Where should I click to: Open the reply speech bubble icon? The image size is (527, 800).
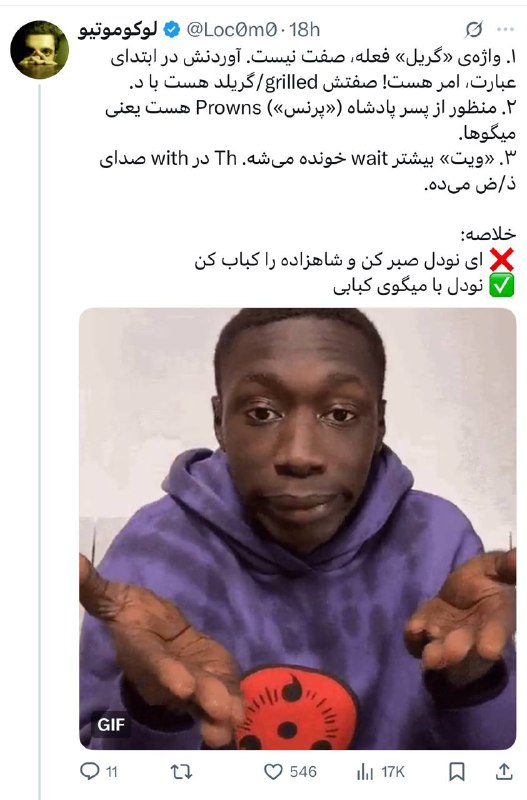point(90,771)
